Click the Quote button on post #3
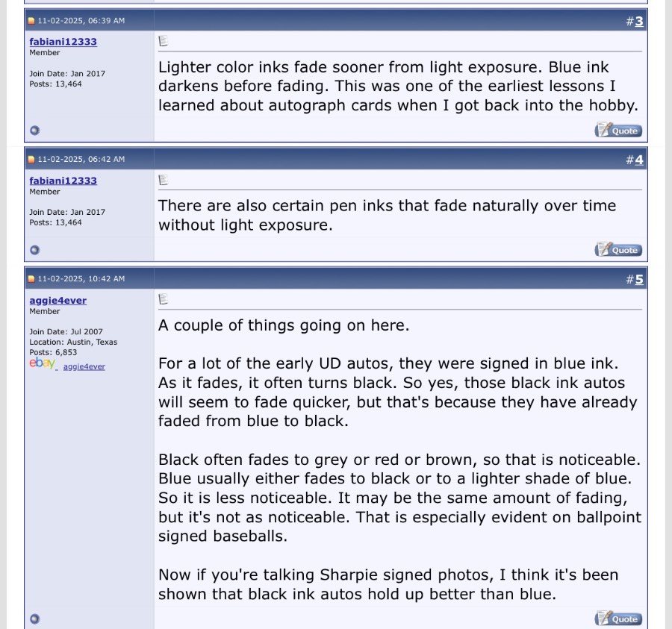 617,131
